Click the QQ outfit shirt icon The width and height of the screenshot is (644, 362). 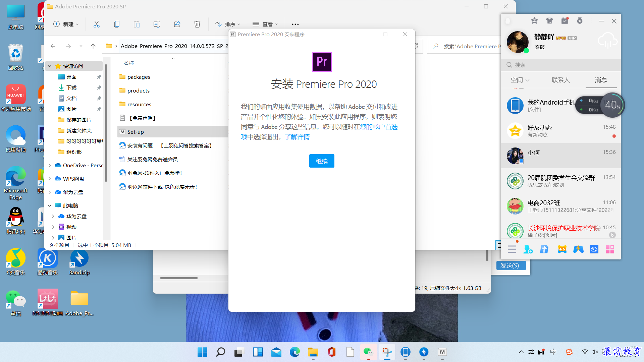click(549, 21)
